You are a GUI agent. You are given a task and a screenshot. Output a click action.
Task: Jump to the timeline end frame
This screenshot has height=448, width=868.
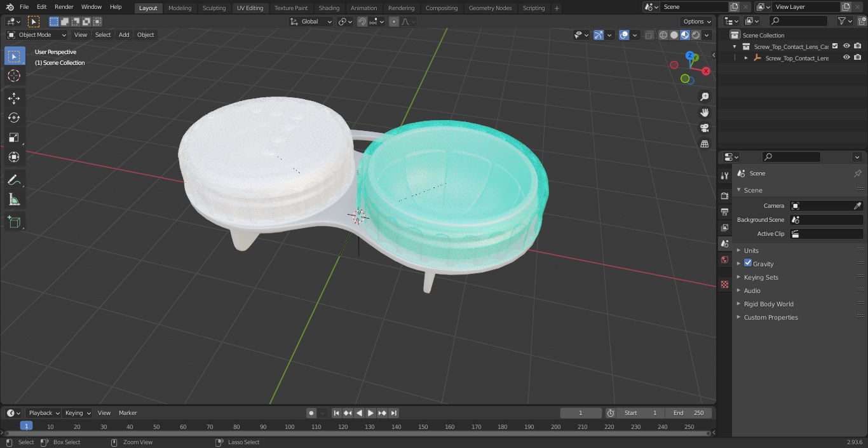click(x=394, y=413)
